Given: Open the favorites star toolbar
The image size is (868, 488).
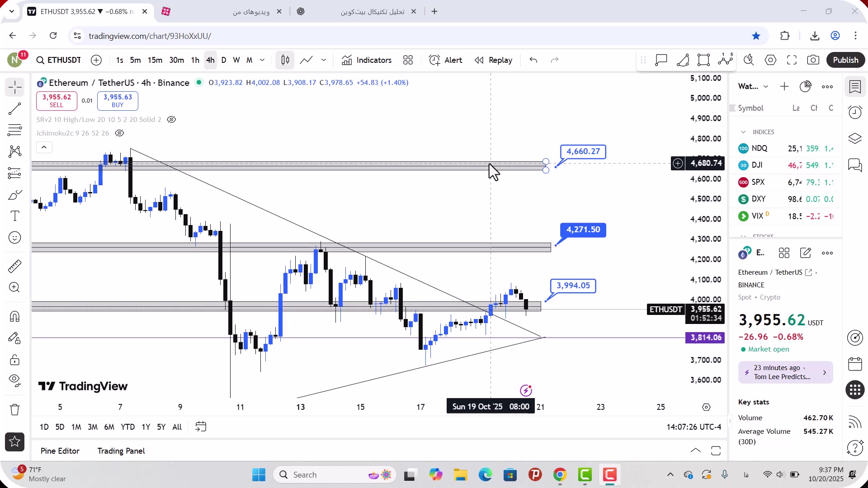Looking at the screenshot, I should click(x=15, y=442).
